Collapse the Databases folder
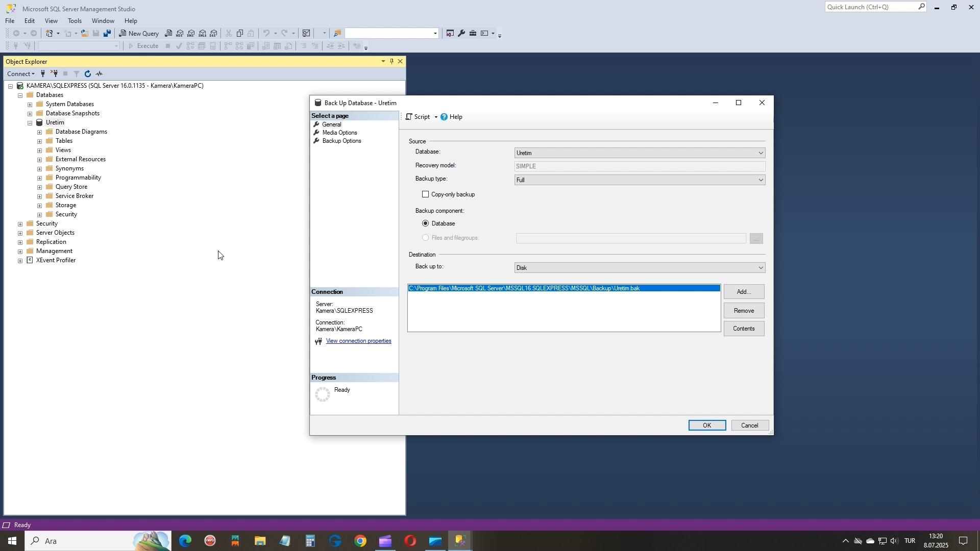Screen dimensions: 980x551 (20, 95)
